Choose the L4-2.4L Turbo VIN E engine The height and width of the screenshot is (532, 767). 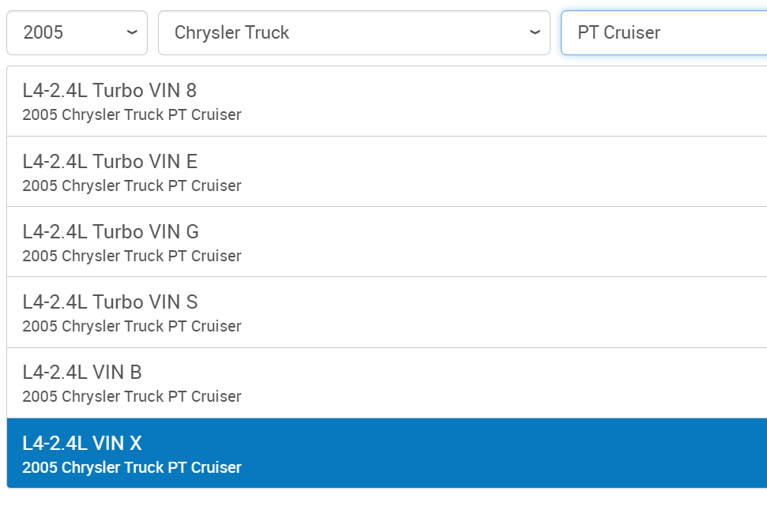coord(110,162)
